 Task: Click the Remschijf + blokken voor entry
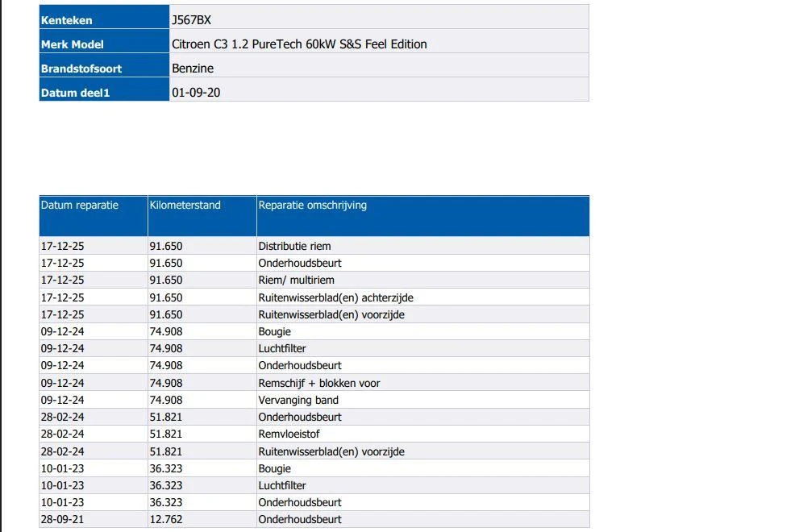point(319,383)
